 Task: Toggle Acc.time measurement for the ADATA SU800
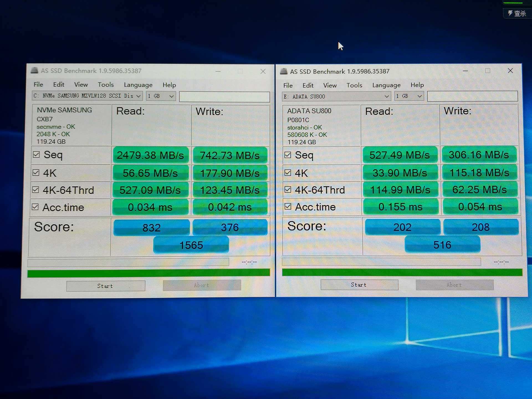(288, 206)
